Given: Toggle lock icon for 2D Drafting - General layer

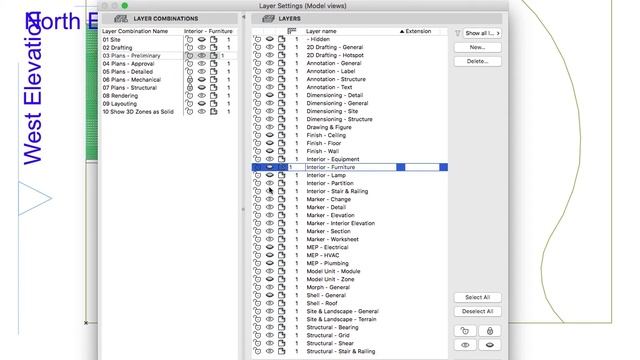Looking at the screenshot, I should 257,47.
